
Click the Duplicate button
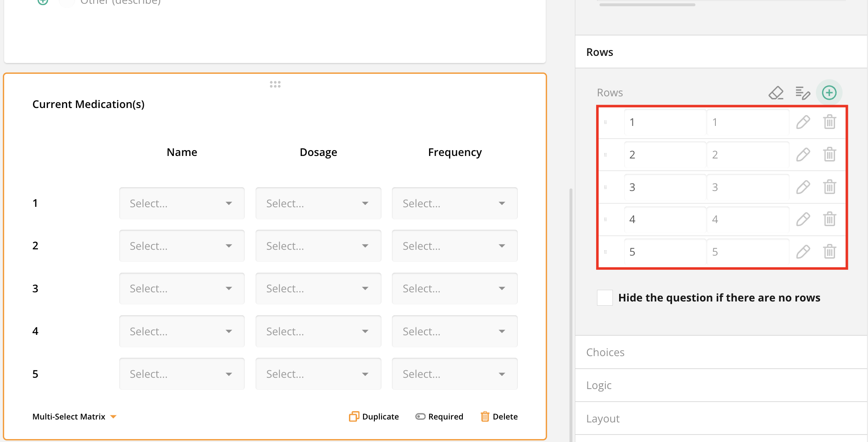click(373, 416)
